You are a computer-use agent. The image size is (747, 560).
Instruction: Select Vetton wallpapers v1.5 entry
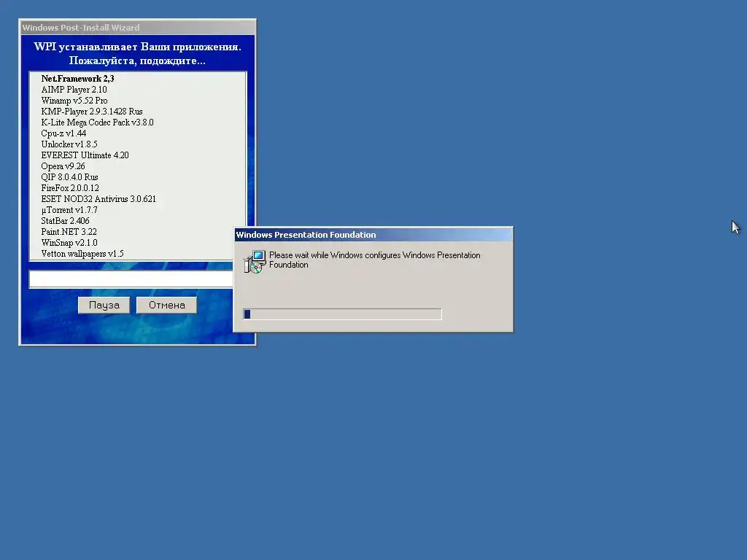(x=82, y=254)
